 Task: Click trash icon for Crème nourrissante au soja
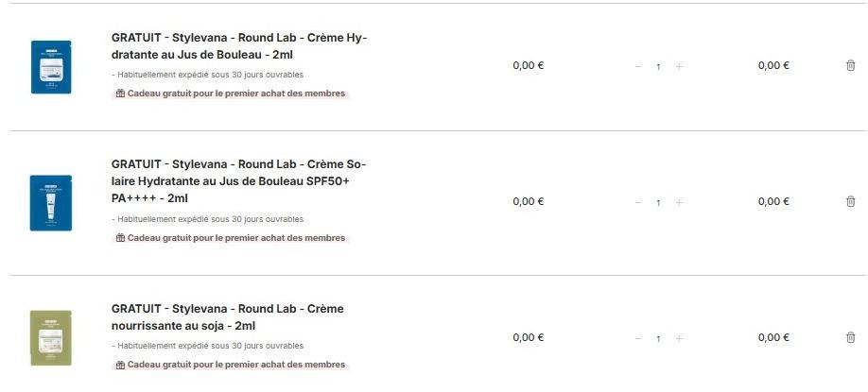pos(850,337)
